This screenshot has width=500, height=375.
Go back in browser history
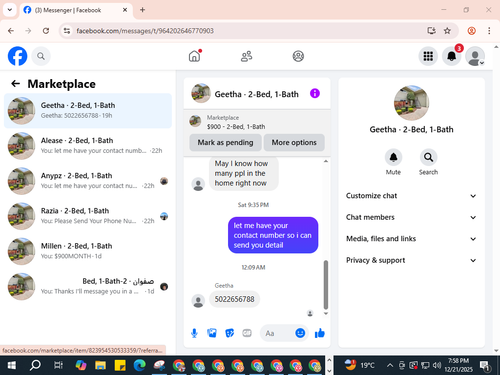coord(11,31)
